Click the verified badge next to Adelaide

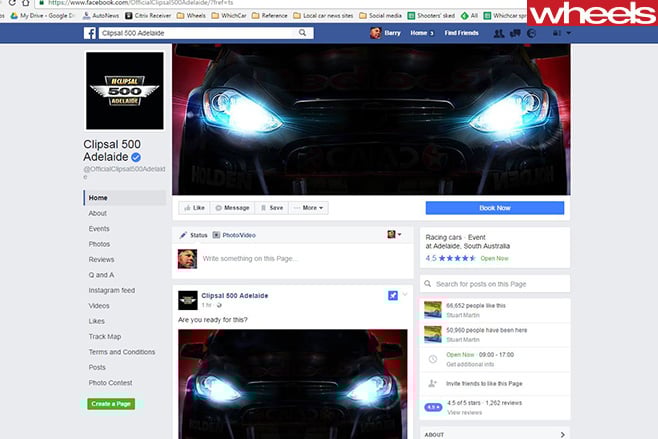point(136,157)
